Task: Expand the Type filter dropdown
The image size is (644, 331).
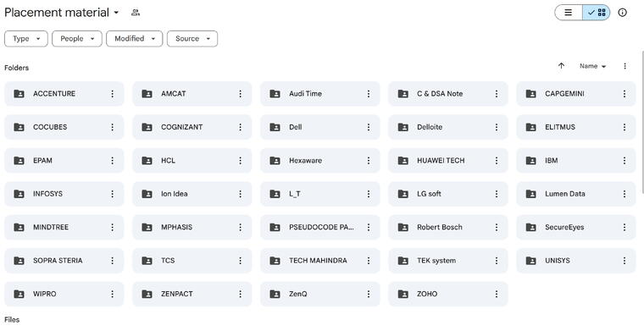Action: click(x=26, y=39)
